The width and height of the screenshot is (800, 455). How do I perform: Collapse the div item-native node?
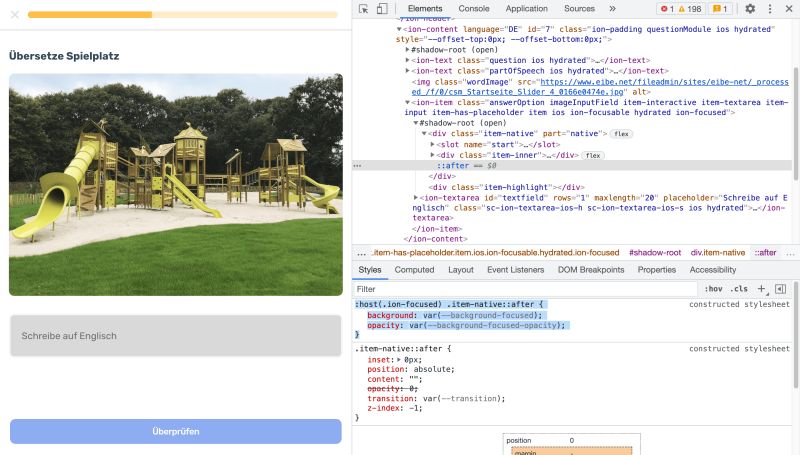click(x=424, y=134)
